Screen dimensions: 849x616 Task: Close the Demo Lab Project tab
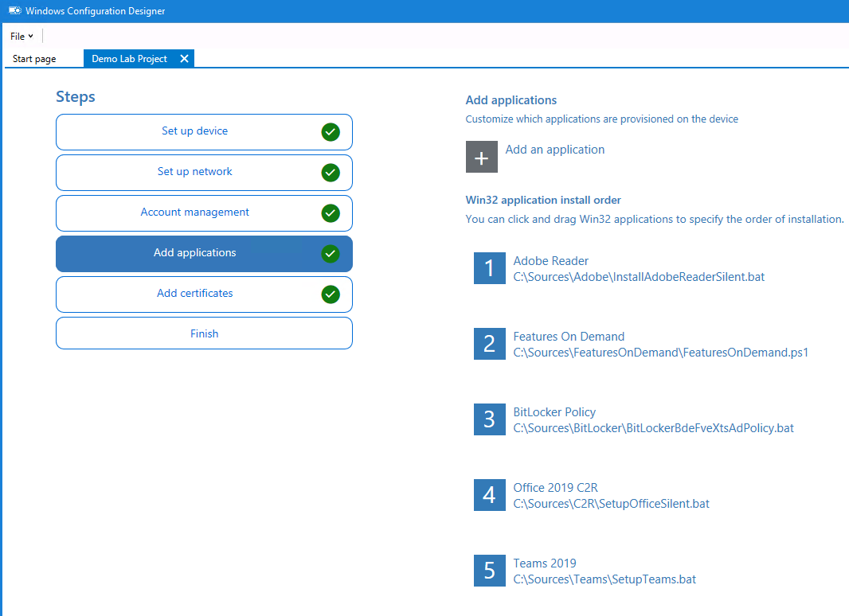pyautogui.click(x=184, y=58)
